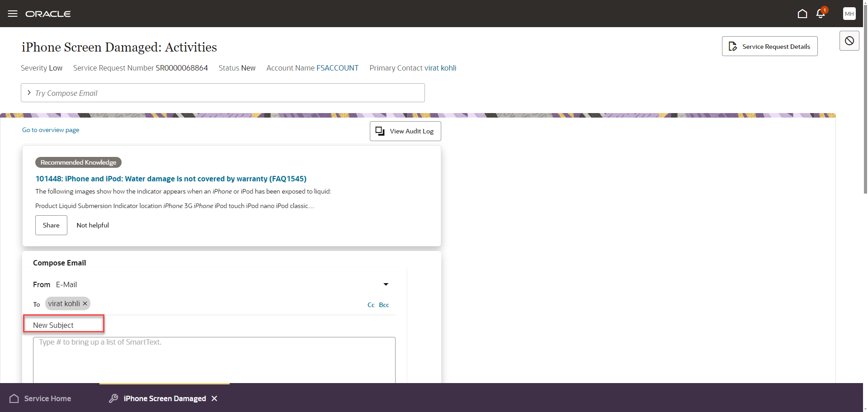Viewport: 868px width, 412px height.
Task: Click service request number SR0000068864
Action: [182, 68]
